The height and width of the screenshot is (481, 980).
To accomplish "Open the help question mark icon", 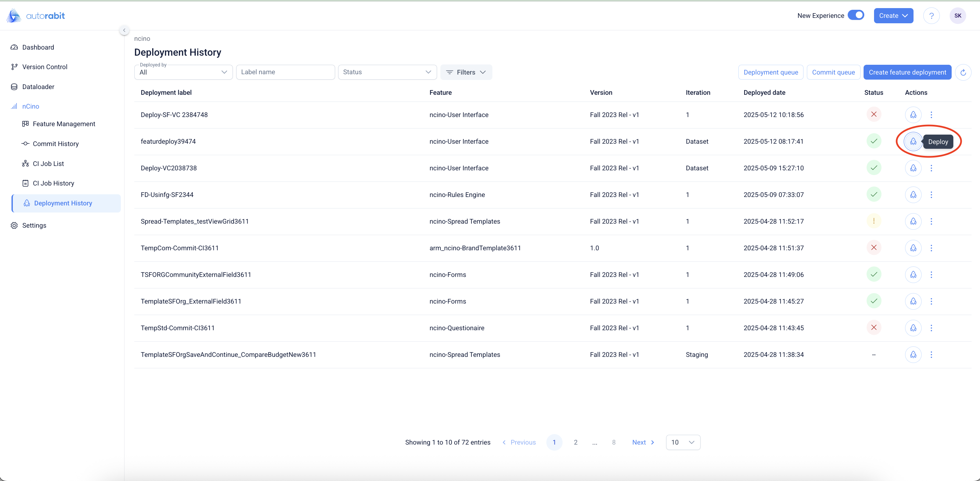I will [x=931, y=16].
